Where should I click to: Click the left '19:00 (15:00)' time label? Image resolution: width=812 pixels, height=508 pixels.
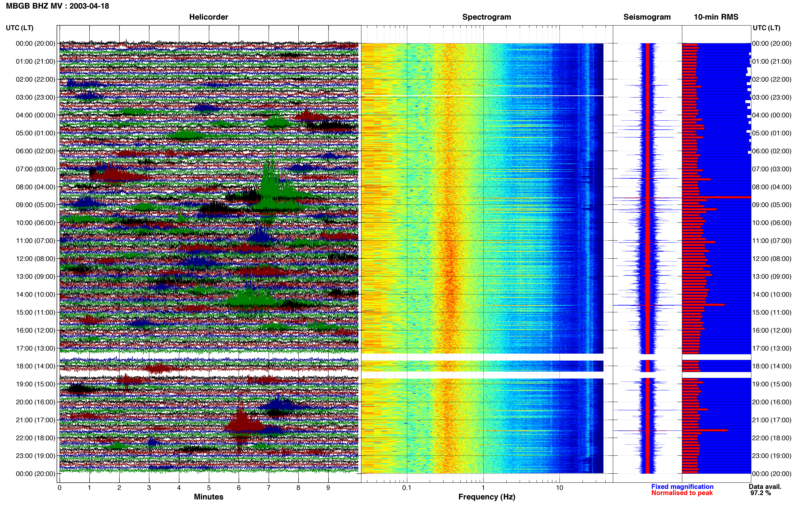tap(35, 384)
